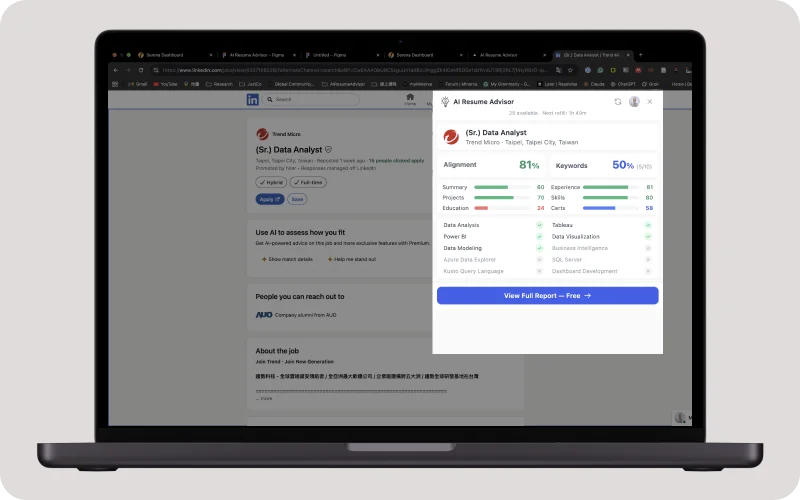Viewport: 800px width, 500px height.
Task: Click the grey X beside Azure Data Explorer
Action: (x=539, y=260)
